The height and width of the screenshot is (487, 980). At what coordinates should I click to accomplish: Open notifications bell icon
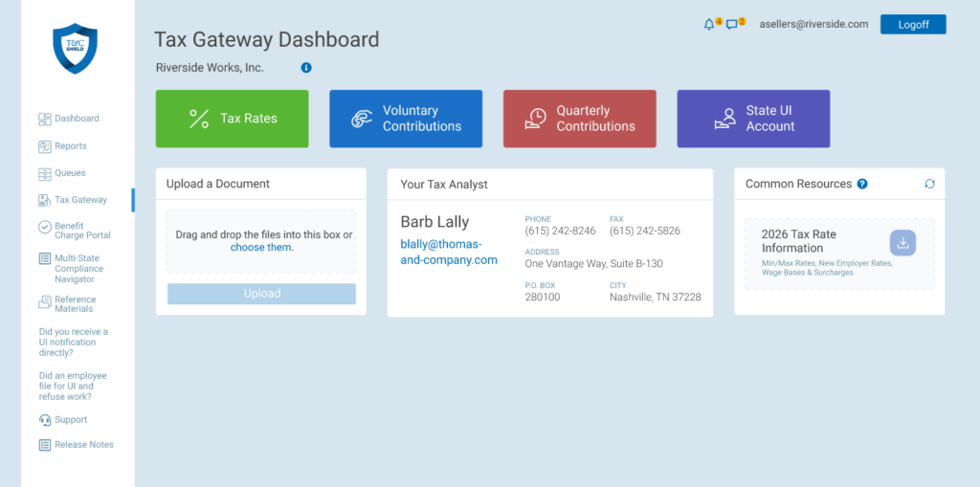click(709, 24)
